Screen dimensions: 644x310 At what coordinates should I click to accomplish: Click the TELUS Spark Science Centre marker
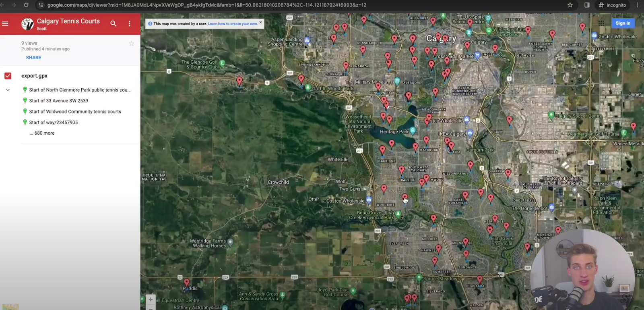click(488, 18)
